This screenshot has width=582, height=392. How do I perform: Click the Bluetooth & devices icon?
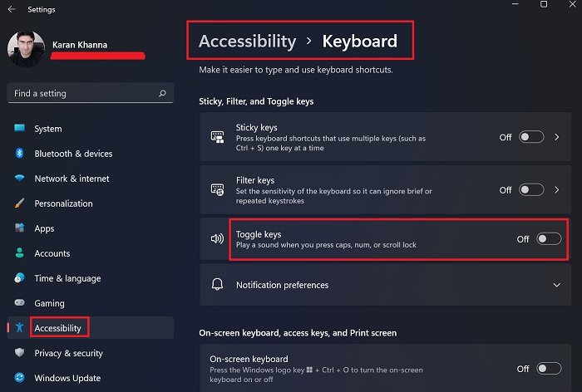point(20,154)
